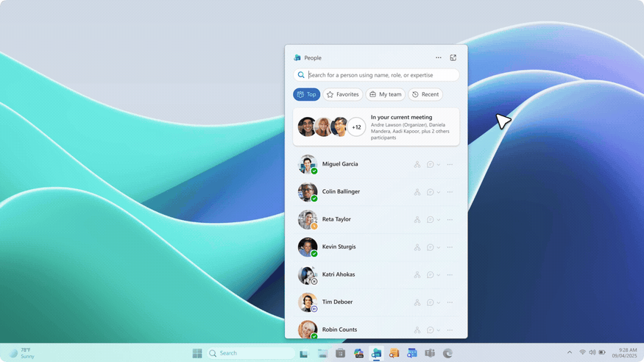
Task: Click the +12 participants badge
Action: click(x=356, y=127)
